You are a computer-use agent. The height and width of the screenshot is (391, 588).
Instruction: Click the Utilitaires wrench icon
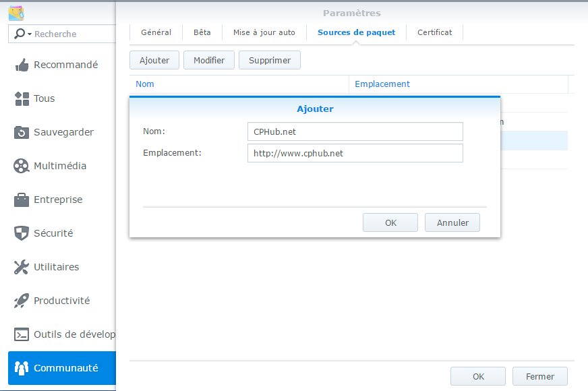(22, 267)
